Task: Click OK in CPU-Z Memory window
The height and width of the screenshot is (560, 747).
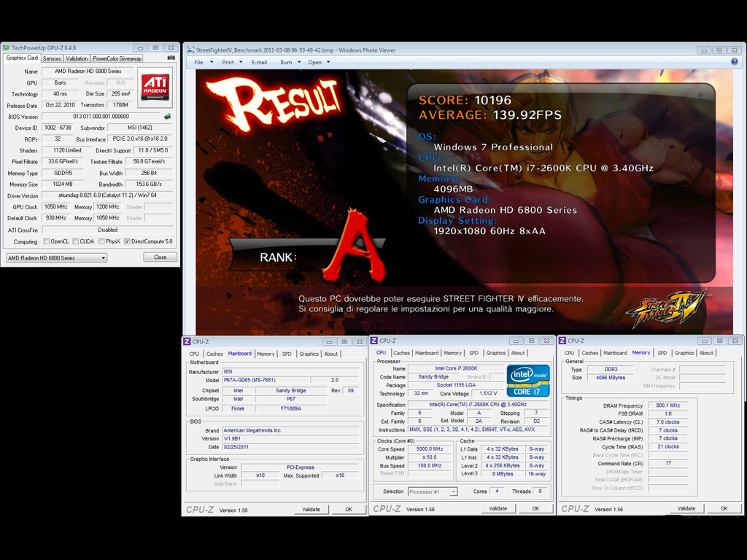Action: (x=724, y=508)
